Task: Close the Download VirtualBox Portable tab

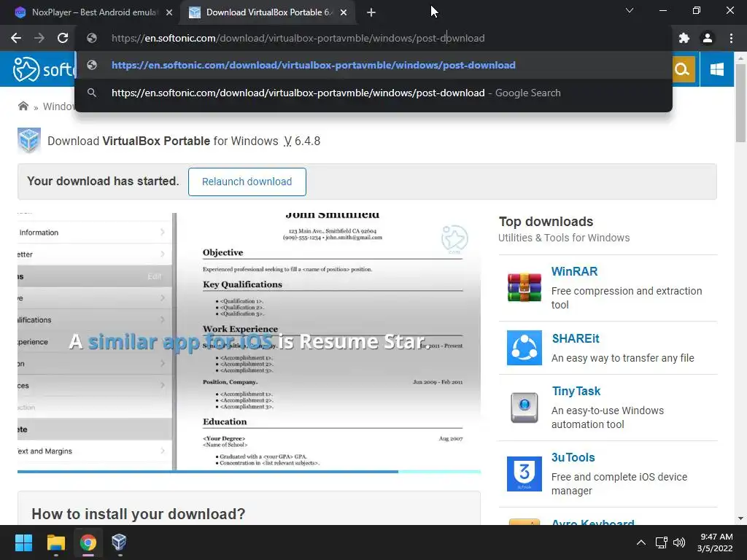Action: tap(344, 12)
